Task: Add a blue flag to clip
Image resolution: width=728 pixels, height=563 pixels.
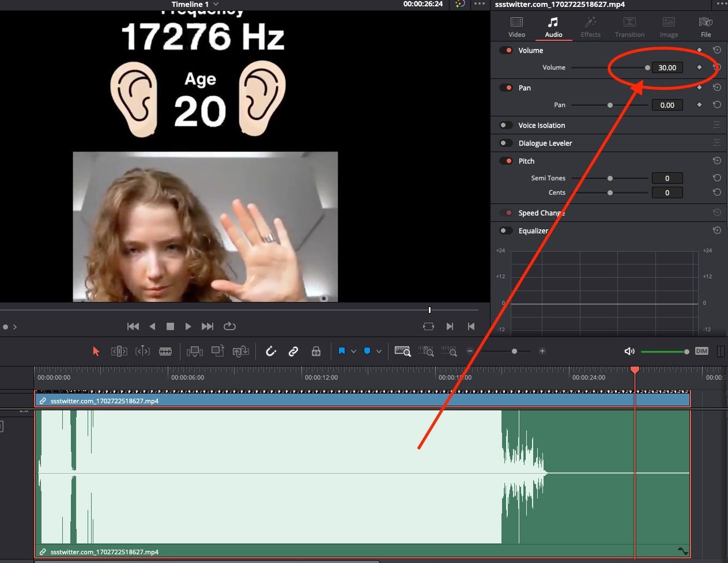Action: [342, 351]
